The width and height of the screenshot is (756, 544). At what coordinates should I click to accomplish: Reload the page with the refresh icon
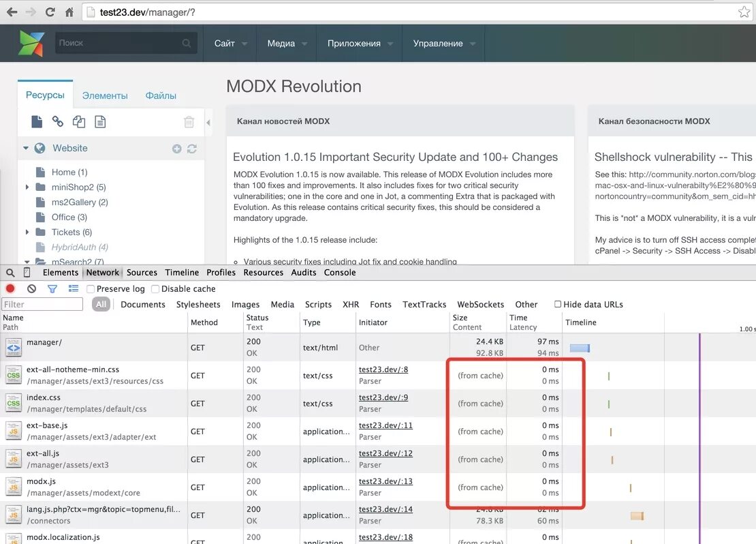click(50, 12)
